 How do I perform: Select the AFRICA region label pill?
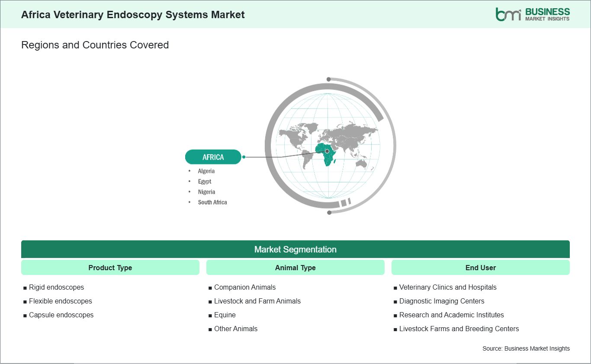coord(213,157)
